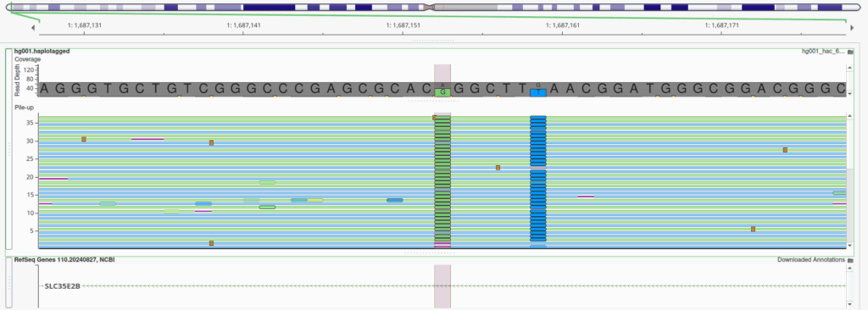Click ruler position 1: 1,687,151
This screenshot has width=868, height=310.
[403, 25]
